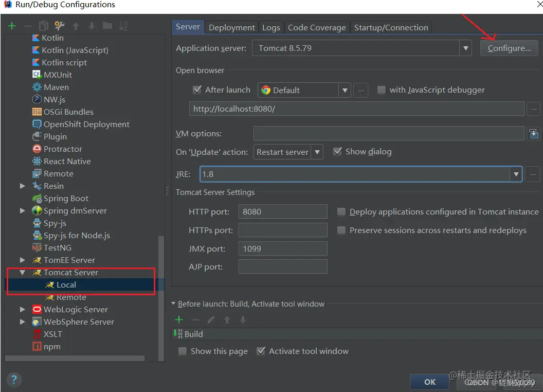
Task: Select Kotlin (JavaScript) configuration type
Action: (x=70, y=50)
